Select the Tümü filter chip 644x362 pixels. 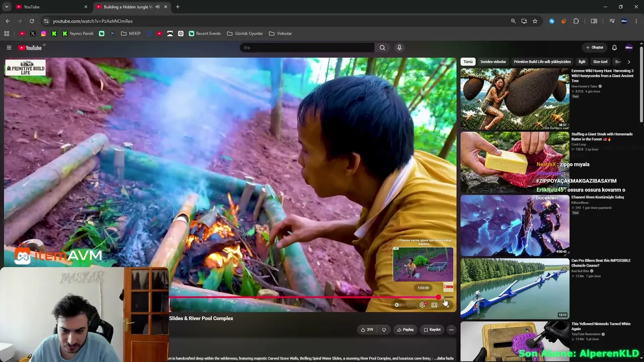tap(468, 62)
